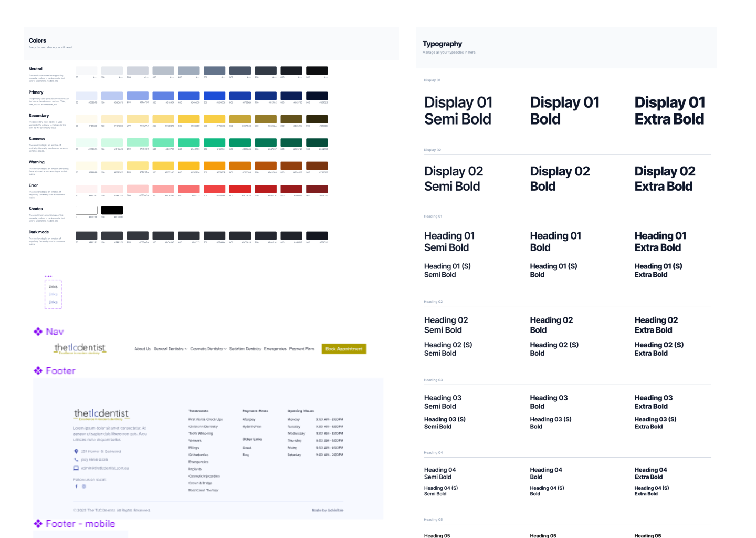Viewport: 756px width, 538px height.
Task: Click the phone icon in the footer
Action: click(x=76, y=460)
